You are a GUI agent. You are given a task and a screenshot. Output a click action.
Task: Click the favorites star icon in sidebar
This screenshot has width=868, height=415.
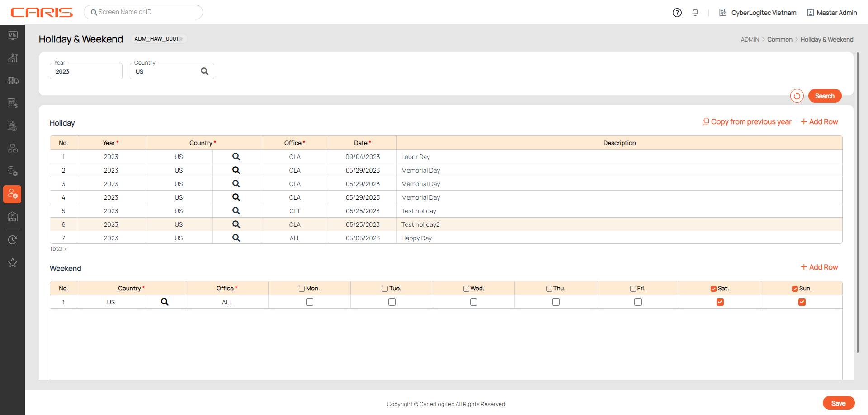[13, 262]
